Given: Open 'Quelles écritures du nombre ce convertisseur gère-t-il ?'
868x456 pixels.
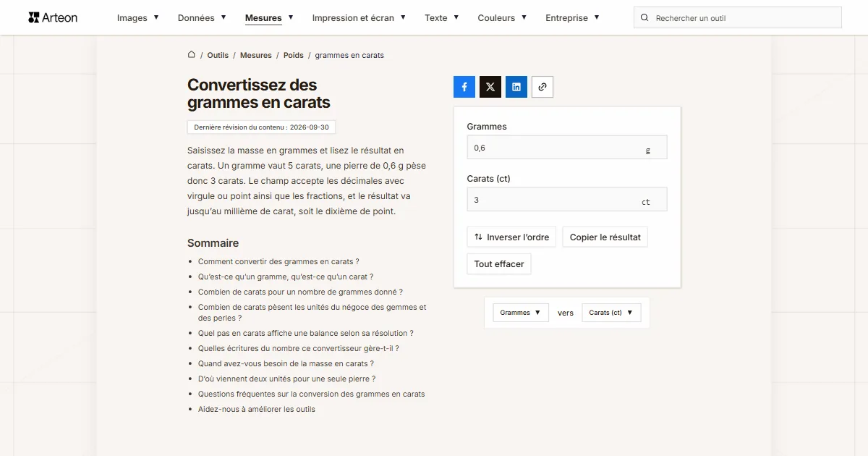Looking at the screenshot, I should [299, 348].
